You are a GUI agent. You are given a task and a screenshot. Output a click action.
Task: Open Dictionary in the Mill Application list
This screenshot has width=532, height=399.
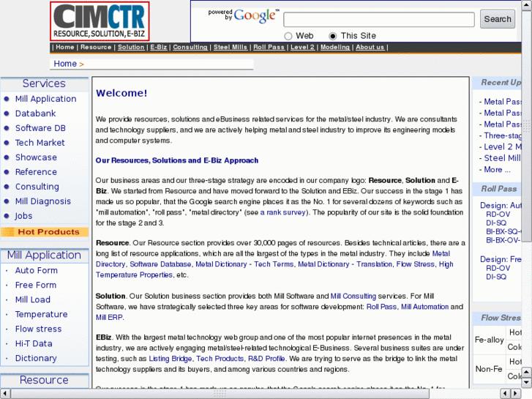(36, 358)
